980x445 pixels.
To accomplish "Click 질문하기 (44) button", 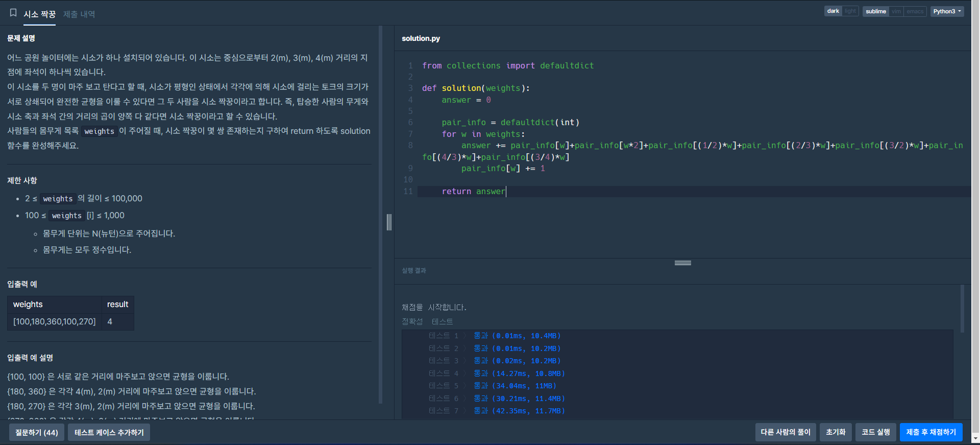I will [37, 432].
